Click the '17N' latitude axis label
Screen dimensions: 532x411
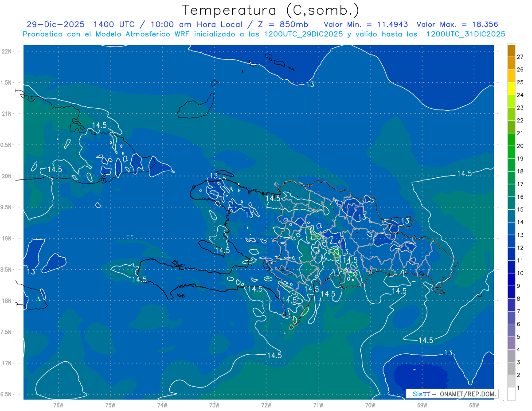[8, 363]
